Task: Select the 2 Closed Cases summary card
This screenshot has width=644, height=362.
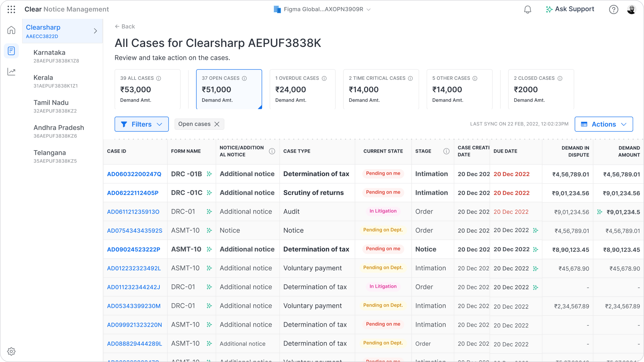Action: coord(541,89)
